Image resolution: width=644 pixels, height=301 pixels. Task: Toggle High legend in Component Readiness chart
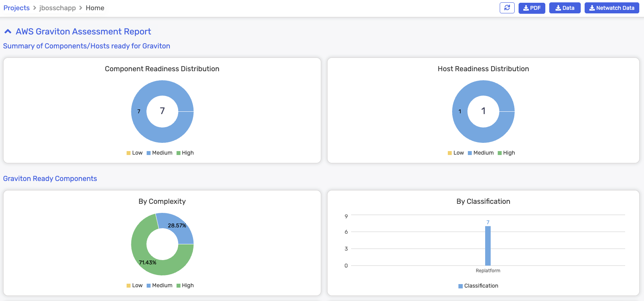tap(185, 153)
